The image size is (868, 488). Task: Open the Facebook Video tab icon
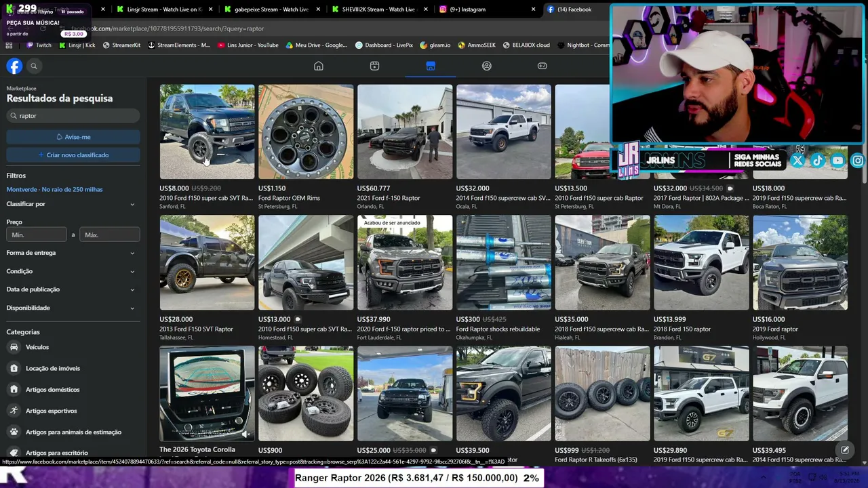pyautogui.click(x=374, y=66)
